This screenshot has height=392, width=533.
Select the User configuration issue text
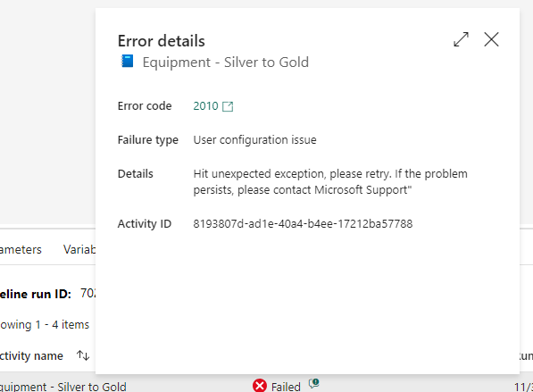point(254,139)
